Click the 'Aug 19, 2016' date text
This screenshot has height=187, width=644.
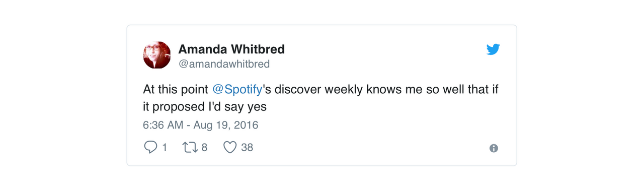226,125
